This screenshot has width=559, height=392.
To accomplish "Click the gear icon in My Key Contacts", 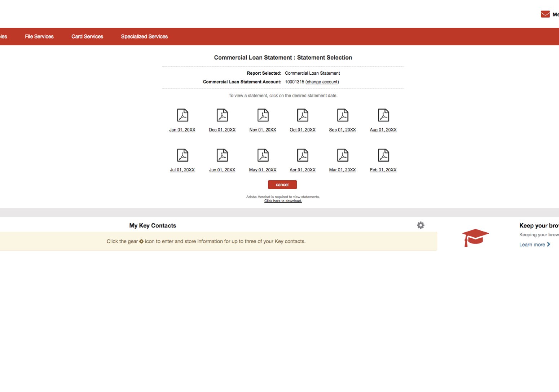I will pyautogui.click(x=421, y=225).
